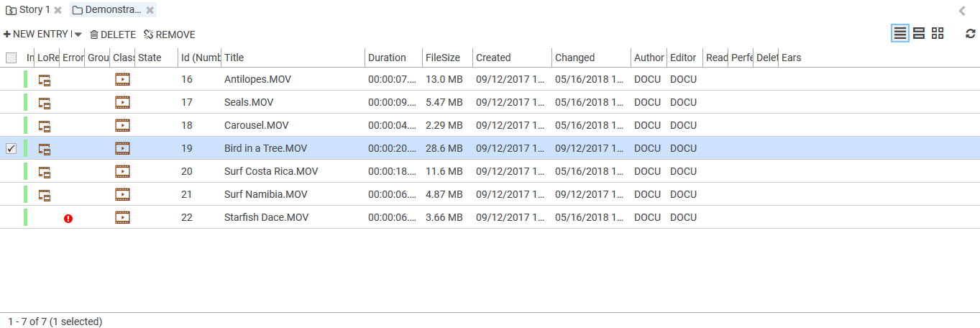This screenshot has width=980, height=328.
Task: Switch to list view layout
Action: [899, 33]
